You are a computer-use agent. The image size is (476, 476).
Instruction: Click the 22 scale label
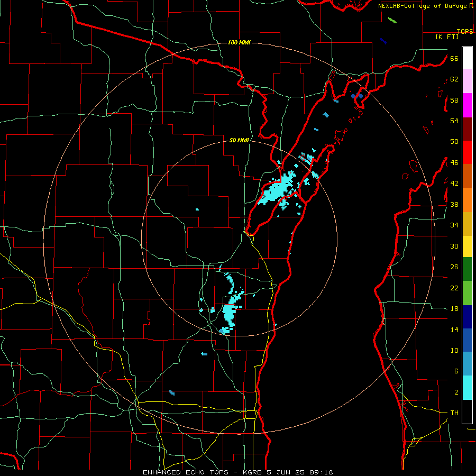tap(454, 288)
